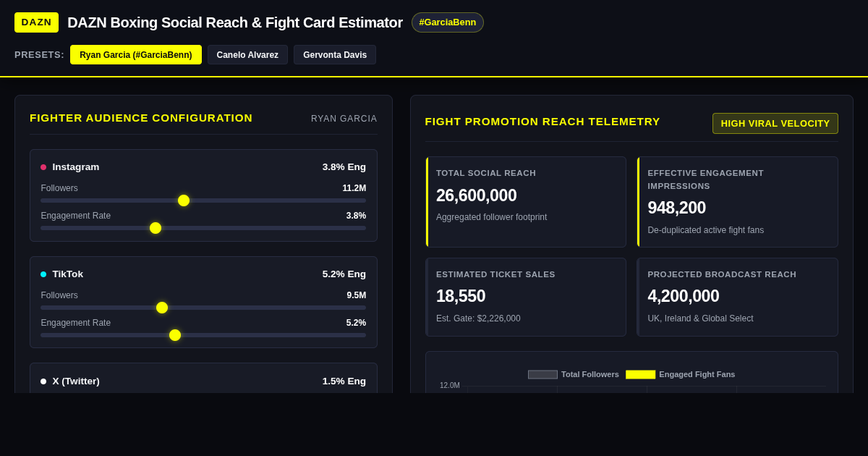The image size is (868, 456).
Task: Toggle Total Followers legend item
Action: tap(574, 374)
